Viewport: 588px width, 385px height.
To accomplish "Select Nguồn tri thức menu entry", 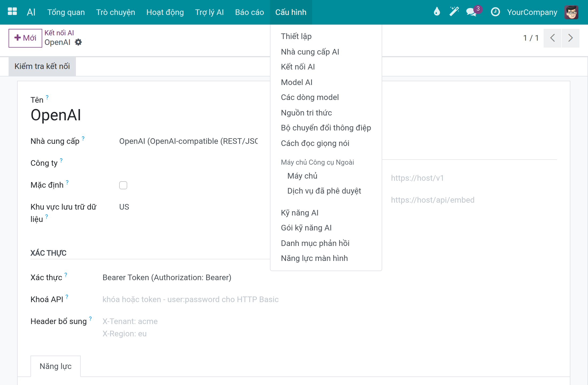I will [x=326, y=113].
